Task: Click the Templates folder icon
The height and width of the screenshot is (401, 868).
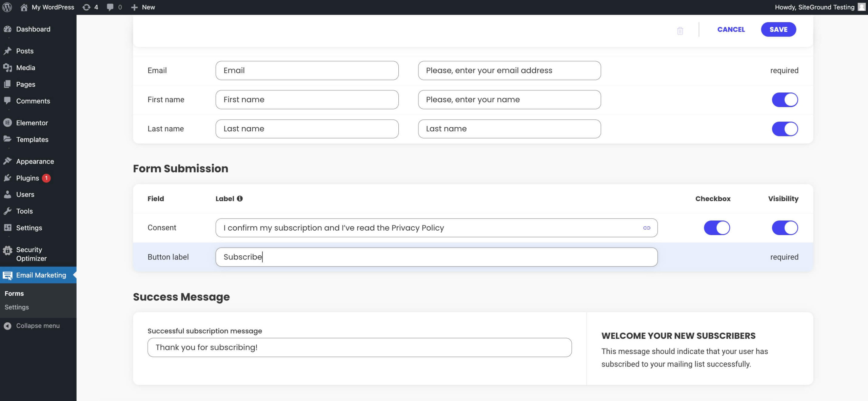Action: click(x=7, y=139)
